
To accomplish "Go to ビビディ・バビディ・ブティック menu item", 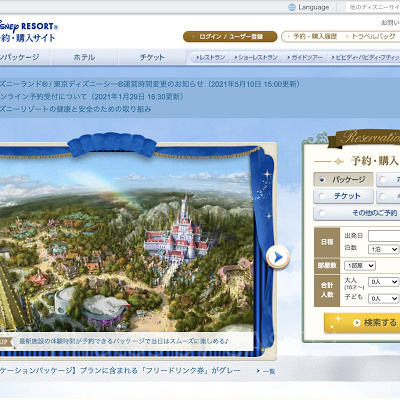I will coord(365,58).
